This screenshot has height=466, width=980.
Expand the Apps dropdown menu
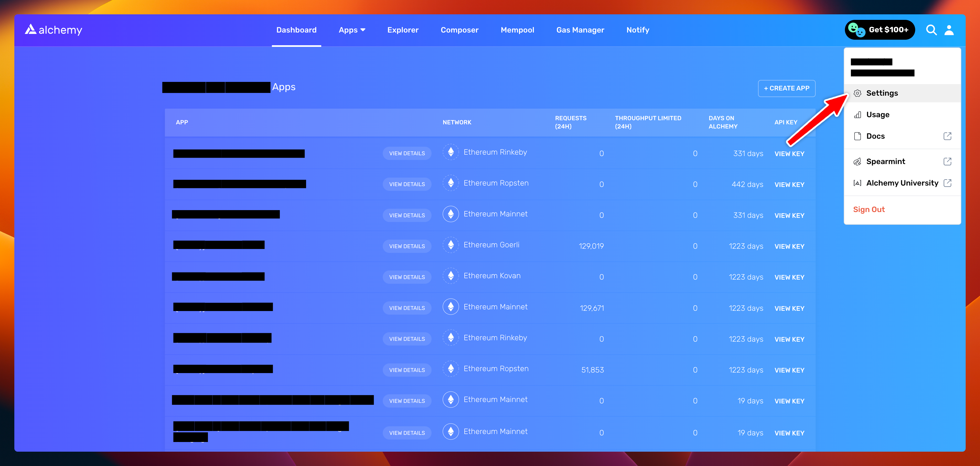(352, 30)
